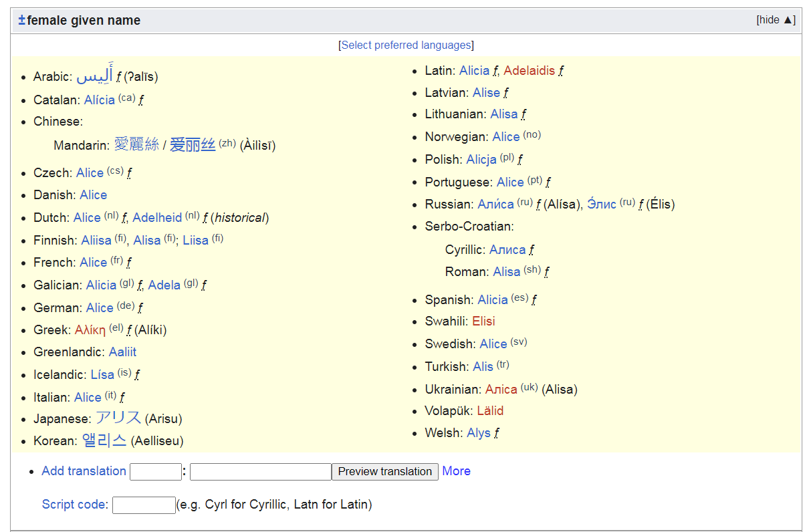
Task: Open the Swahili Elisi red link
Action: point(483,321)
